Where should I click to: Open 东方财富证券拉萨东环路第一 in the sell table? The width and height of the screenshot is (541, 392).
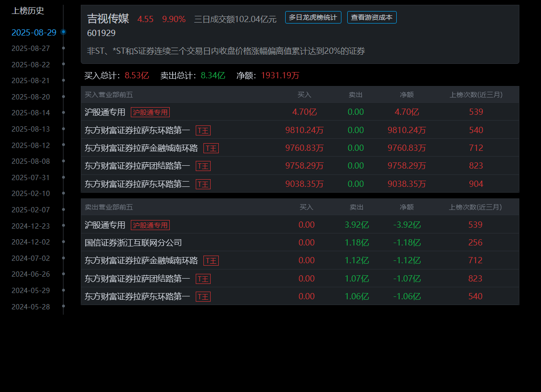(138, 296)
